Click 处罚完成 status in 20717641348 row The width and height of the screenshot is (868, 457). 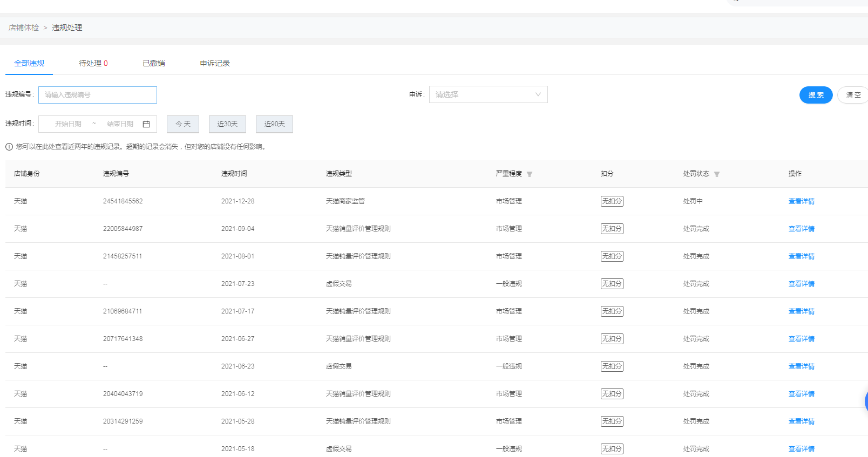pyautogui.click(x=696, y=339)
